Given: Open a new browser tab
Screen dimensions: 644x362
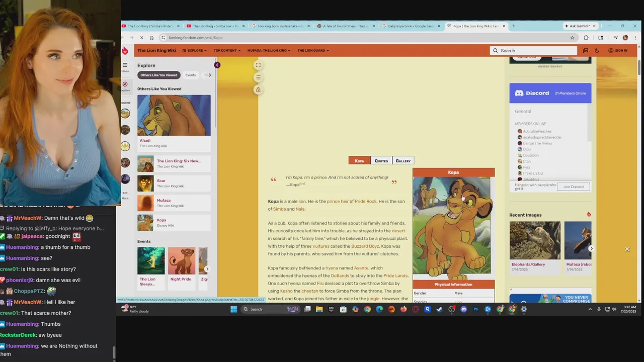Looking at the screenshot, I should point(513,26).
